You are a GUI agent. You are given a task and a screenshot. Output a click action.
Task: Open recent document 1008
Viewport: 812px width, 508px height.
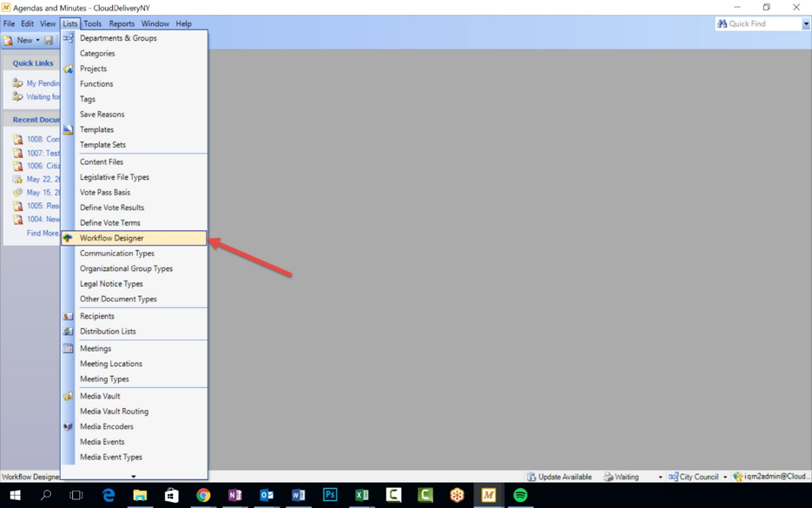point(36,139)
